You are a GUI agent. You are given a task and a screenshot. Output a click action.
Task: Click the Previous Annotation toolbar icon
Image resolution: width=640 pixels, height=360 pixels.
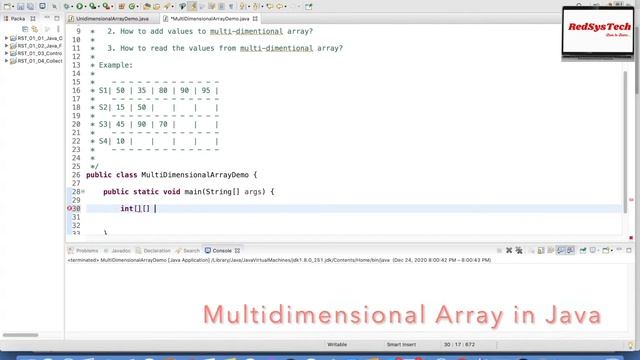click(x=255, y=7)
